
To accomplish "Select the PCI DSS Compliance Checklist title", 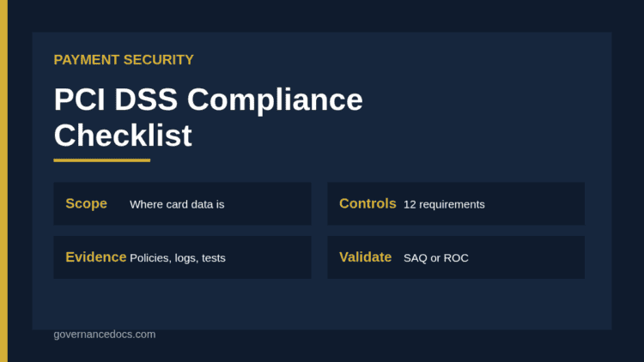I will (x=209, y=117).
